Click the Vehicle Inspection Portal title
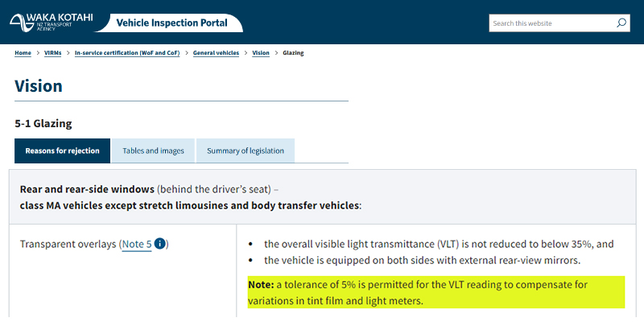 pyautogui.click(x=171, y=23)
